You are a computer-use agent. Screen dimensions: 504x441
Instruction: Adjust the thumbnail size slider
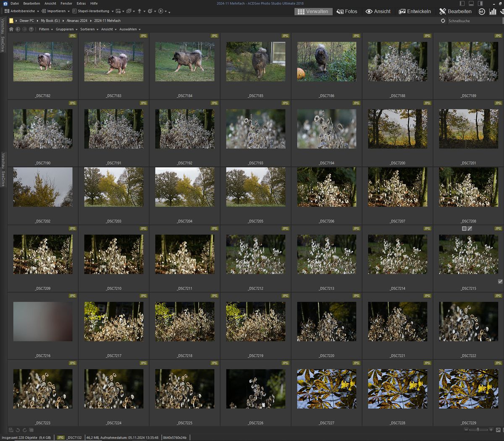pyautogui.click(x=478, y=430)
